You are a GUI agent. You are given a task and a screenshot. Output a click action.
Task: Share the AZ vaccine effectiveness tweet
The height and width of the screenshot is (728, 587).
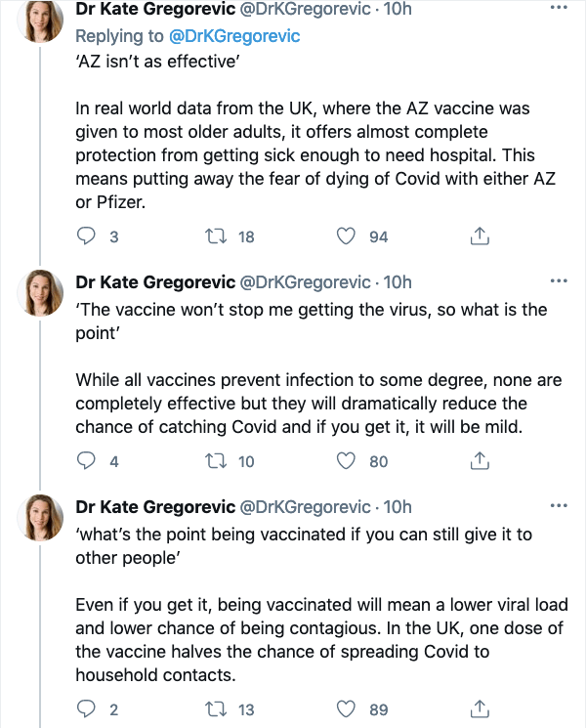[480, 236]
